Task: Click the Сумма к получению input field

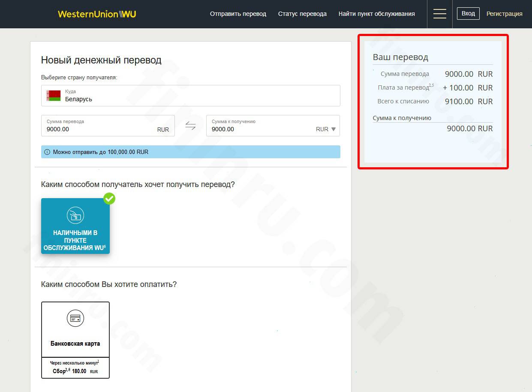Action: click(x=261, y=129)
